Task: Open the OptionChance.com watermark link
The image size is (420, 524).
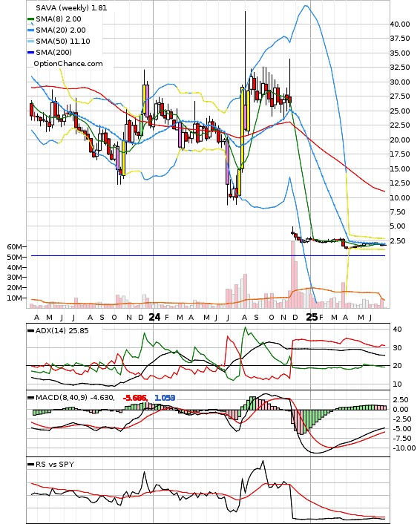Action: tap(68, 64)
